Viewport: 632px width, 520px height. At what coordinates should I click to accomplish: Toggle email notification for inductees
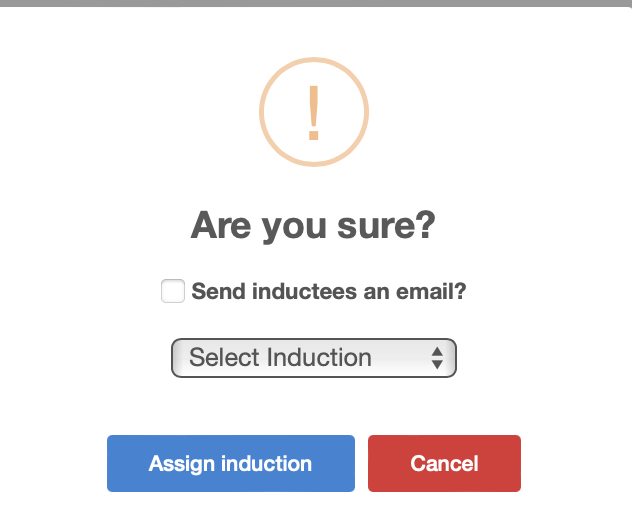click(173, 291)
